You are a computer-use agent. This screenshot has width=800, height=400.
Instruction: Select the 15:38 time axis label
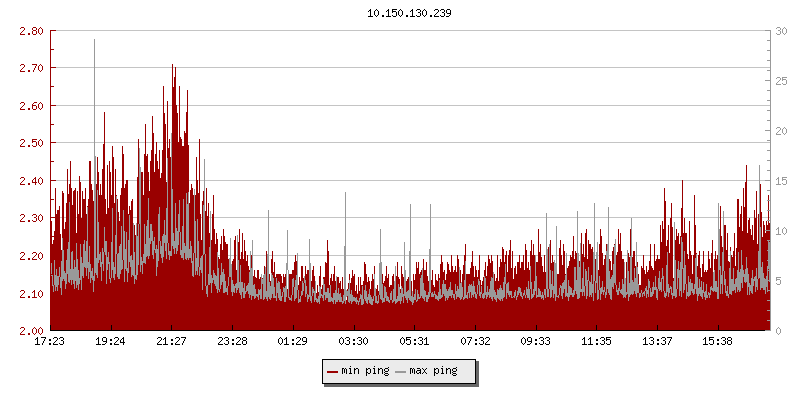[718, 341]
